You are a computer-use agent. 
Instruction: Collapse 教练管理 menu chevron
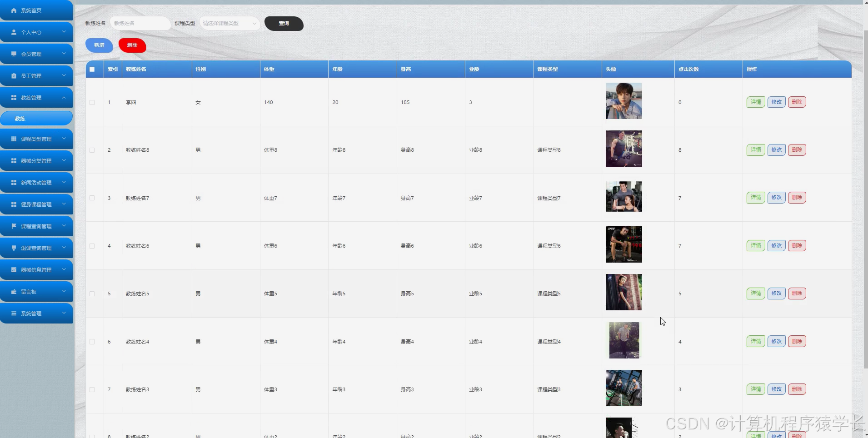(x=64, y=97)
